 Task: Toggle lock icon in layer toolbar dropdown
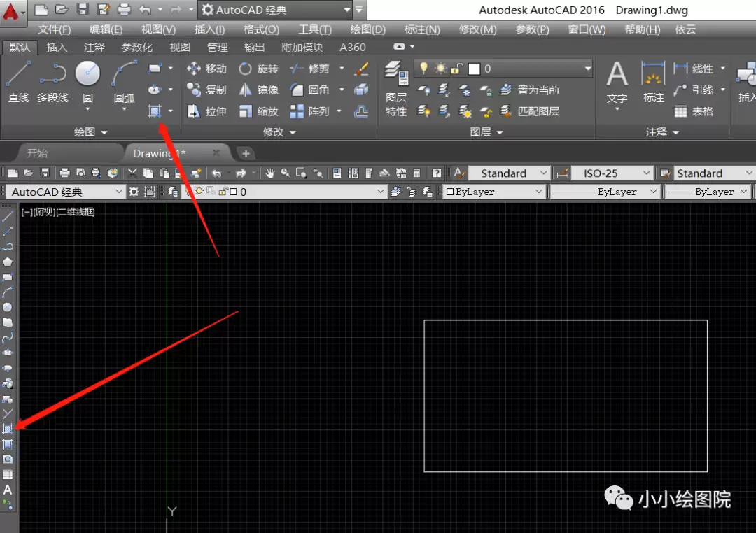click(223, 192)
